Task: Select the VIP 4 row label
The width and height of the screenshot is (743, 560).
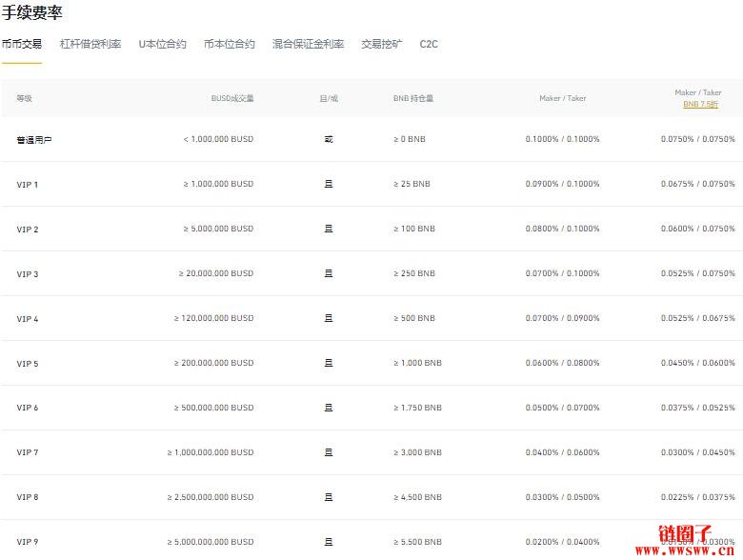Action: [x=28, y=319]
